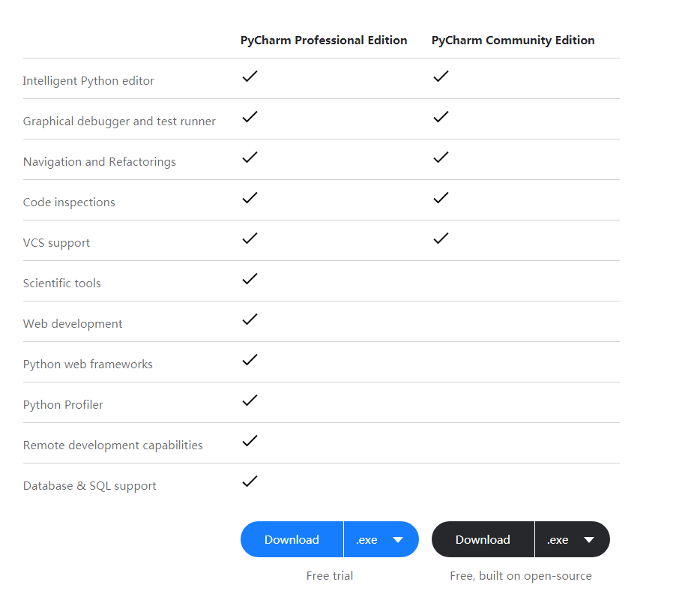Click the Free, built on open-source caption
Image resolution: width=700 pixels, height=594 pixels.
pyautogui.click(x=521, y=576)
